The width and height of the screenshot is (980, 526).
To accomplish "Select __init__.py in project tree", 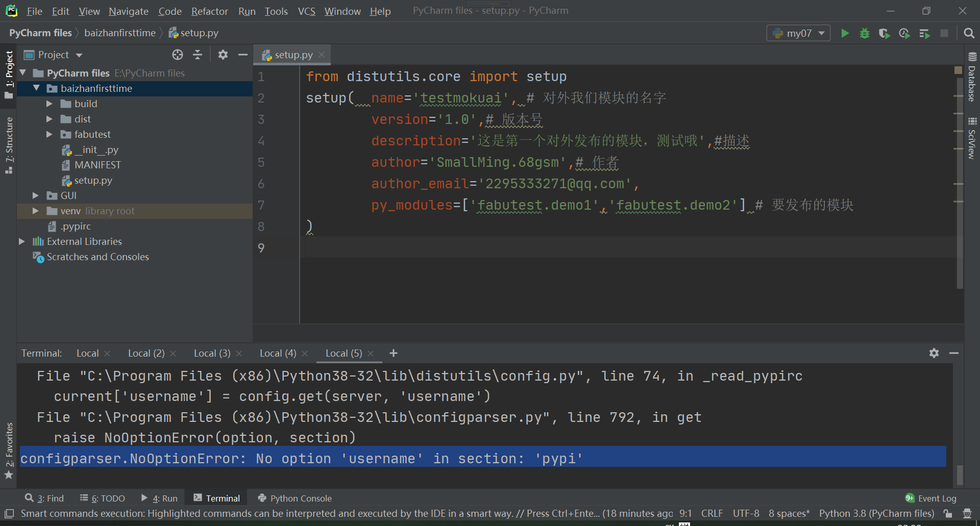I will 96,149.
